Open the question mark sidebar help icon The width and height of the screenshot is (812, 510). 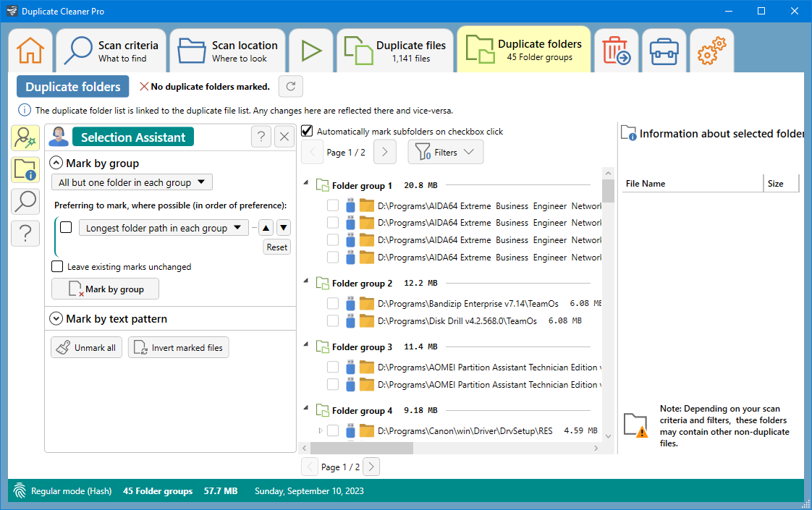tap(25, 234)
